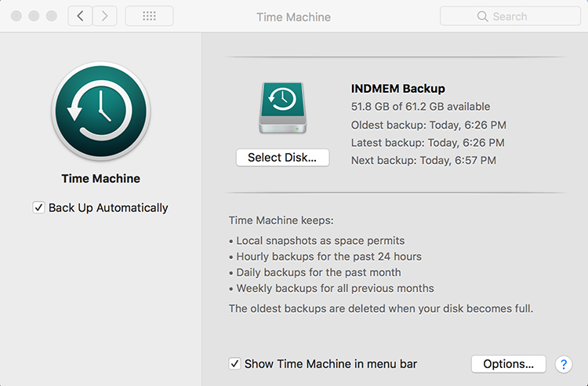Open the Options... dialog
Image resolution: width=588 pixels, height=386 pixels.
point(508,364)
